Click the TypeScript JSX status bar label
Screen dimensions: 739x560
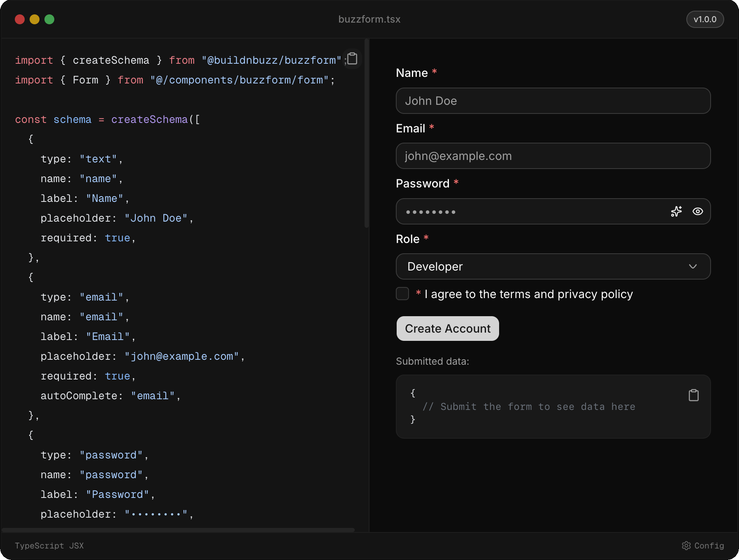pyautogui.click(x=49, y=546)
